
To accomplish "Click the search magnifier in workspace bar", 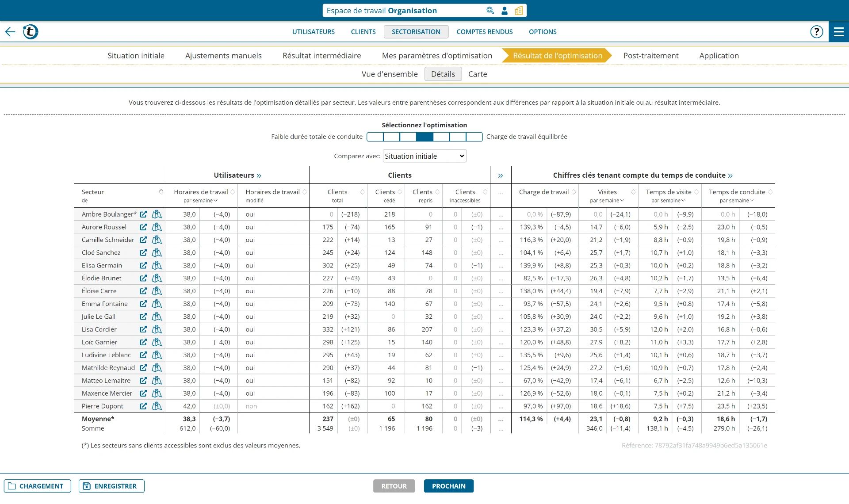I will [x=490, y=11].
